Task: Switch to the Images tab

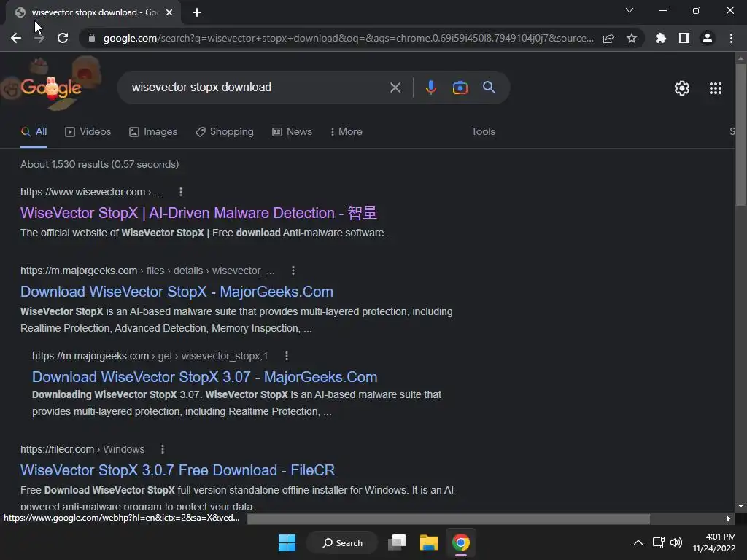Action: tap(153, 132)
